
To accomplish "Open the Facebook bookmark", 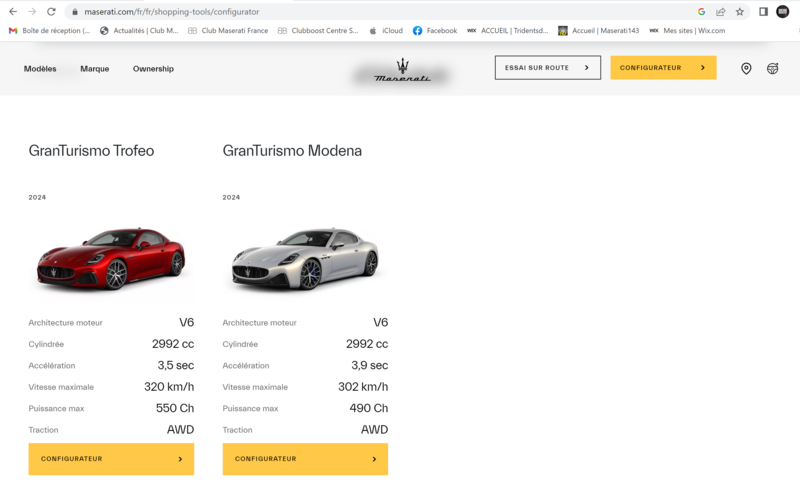I will point(435,31).
